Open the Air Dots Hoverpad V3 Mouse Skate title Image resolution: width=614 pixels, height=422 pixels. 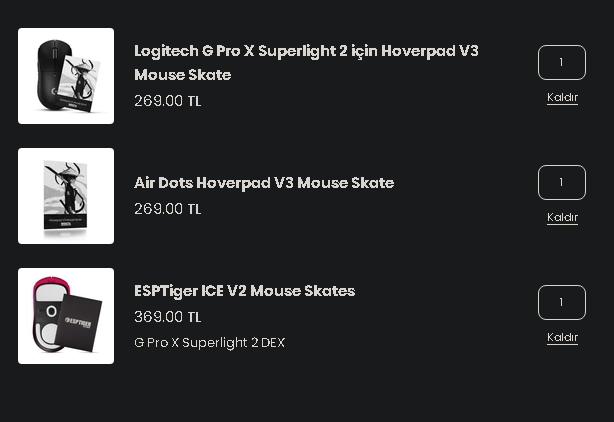[x=264, y=183]
